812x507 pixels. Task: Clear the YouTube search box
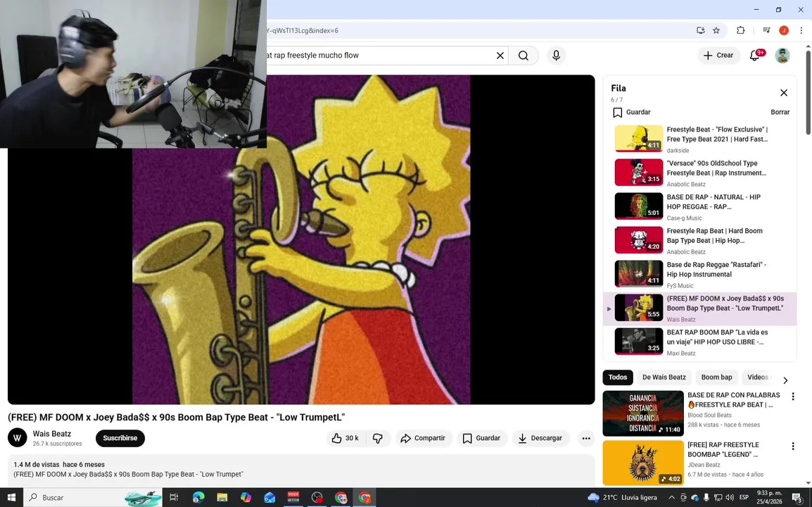point(500,56)
